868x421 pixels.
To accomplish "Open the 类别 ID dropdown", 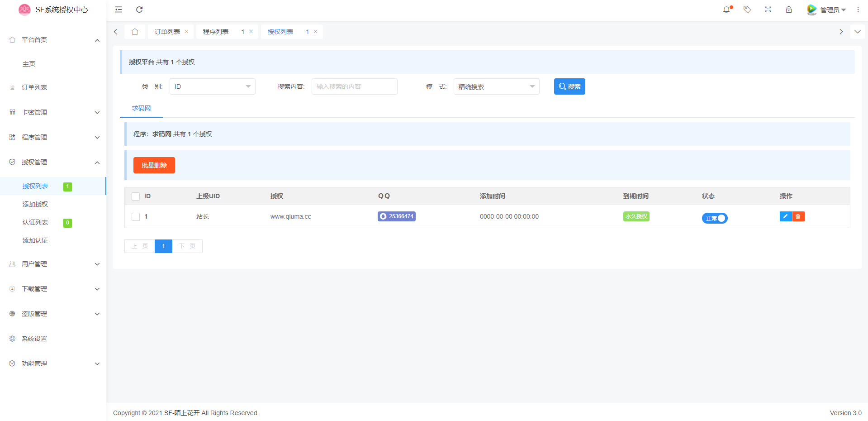I will click(212, 86).
